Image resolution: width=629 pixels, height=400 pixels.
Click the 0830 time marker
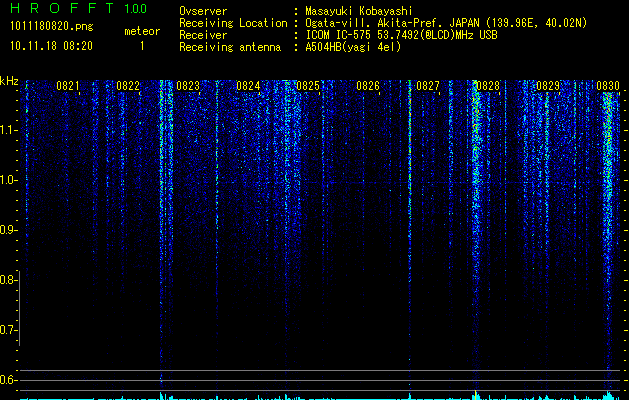coord(608,86)
